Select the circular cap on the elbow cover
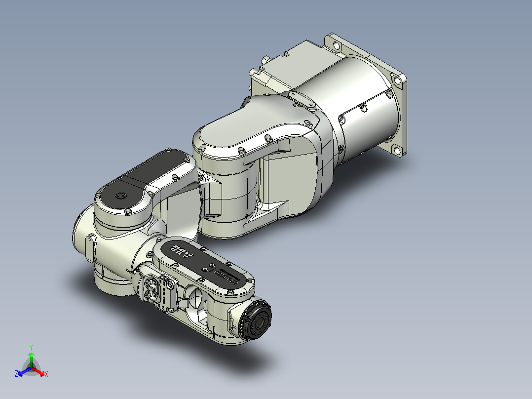 pos(121,196)
